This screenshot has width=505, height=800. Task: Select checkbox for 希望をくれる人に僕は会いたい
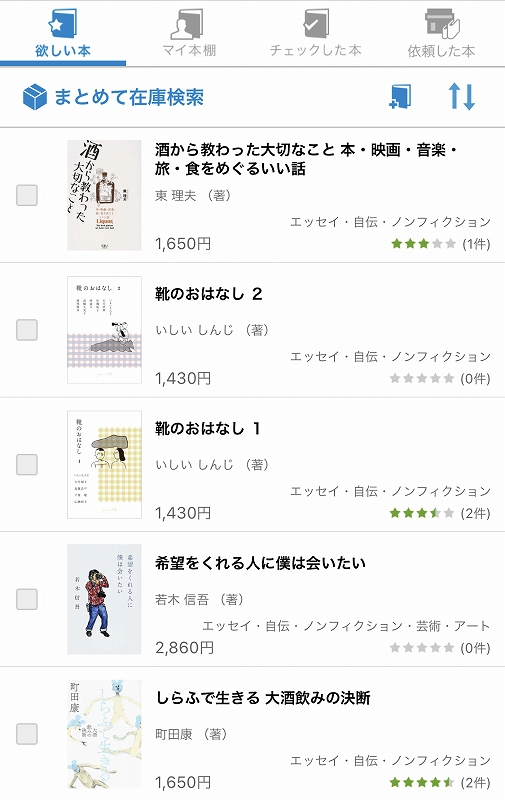27,599
